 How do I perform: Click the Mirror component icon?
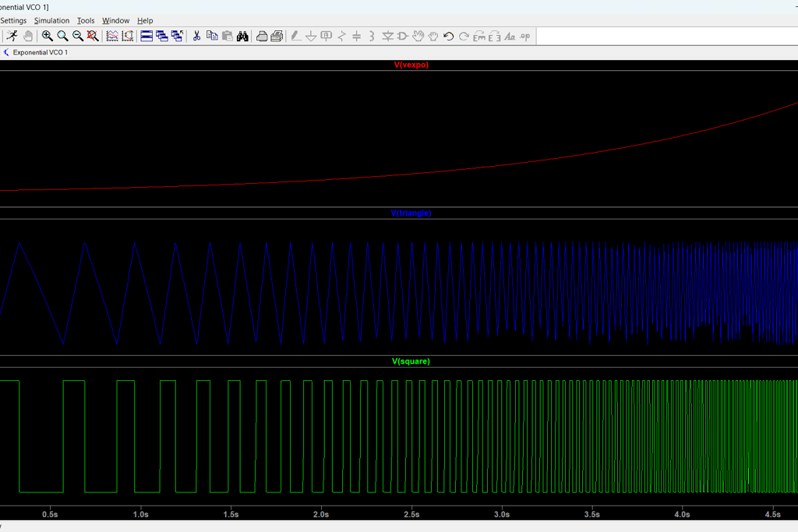[494, 36]
